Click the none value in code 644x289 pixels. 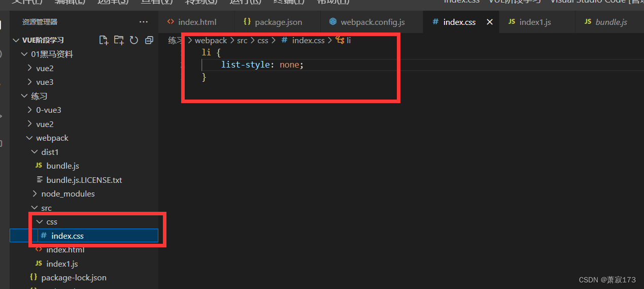coord(289,65)
